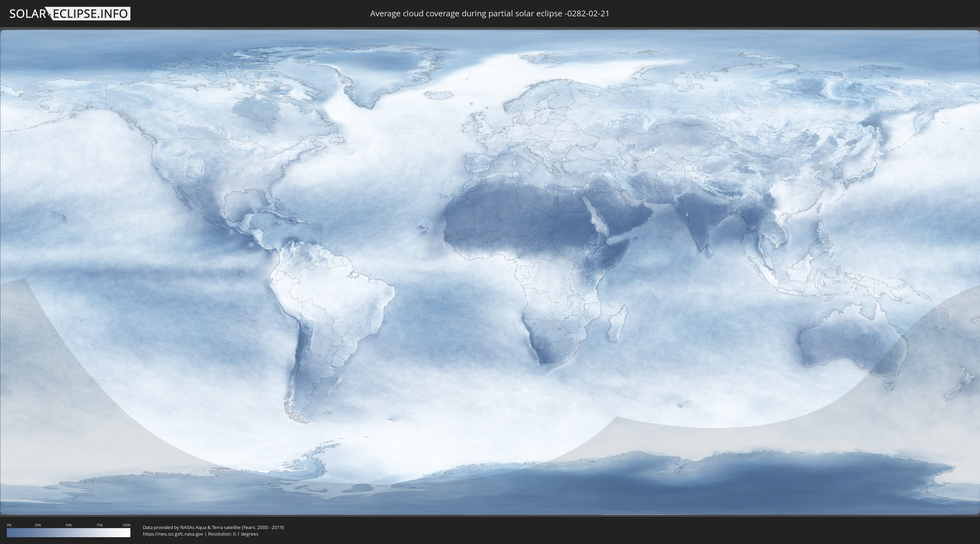This screenshot has width=980, height=544.
Task: Click the NASA Aqua & Terra data credit text
Action: coord(213,527)
